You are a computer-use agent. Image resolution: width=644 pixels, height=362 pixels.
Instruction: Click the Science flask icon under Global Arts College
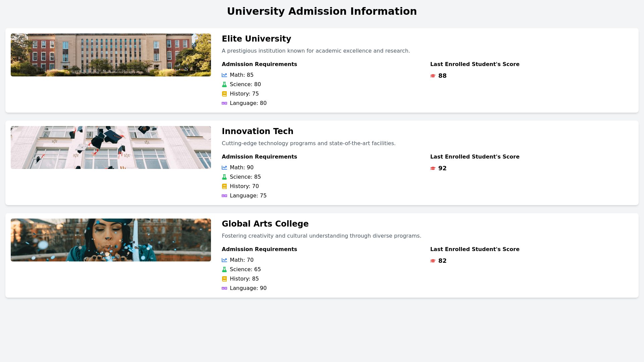click(224, 269)
